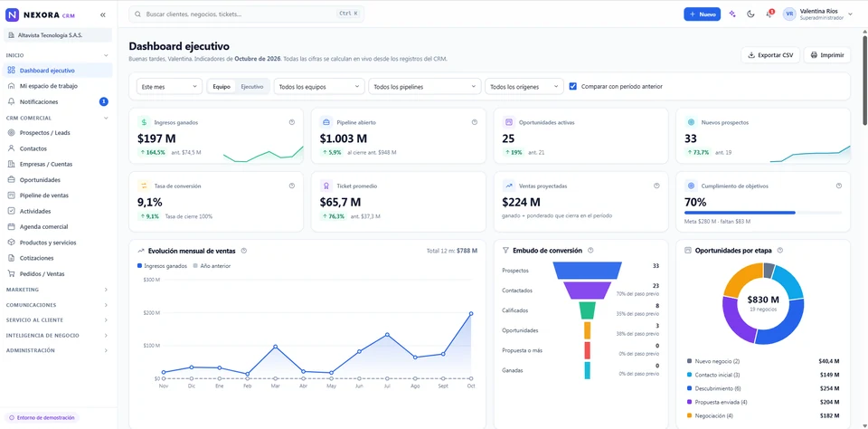Expand the COMUNICACIONES sidebar section

point(58,305)
